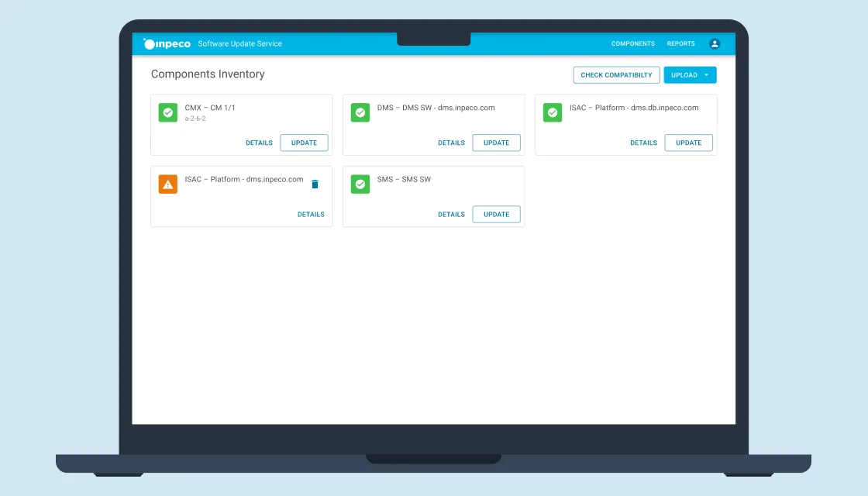The image size is (868, 496).
Task: Open details for ISAC dms.db.inpeco.com
Action: click(x=643, y=143)
